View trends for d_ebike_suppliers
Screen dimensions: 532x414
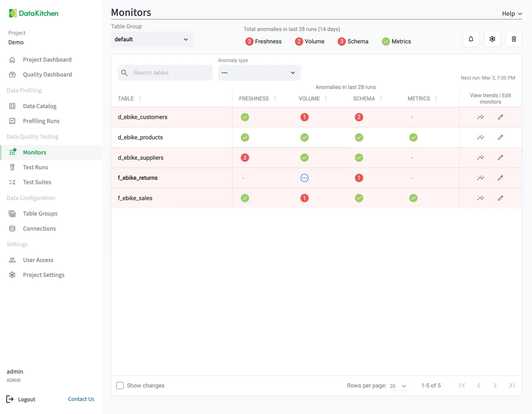[x=480, y=157]
